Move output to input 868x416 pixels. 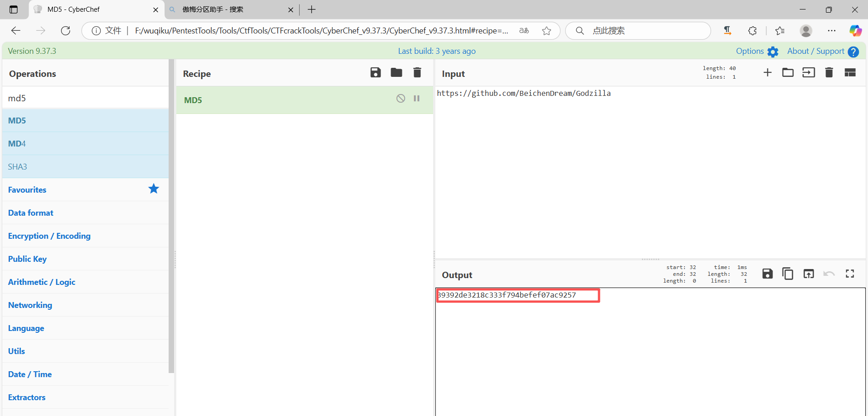pos(809,274)
